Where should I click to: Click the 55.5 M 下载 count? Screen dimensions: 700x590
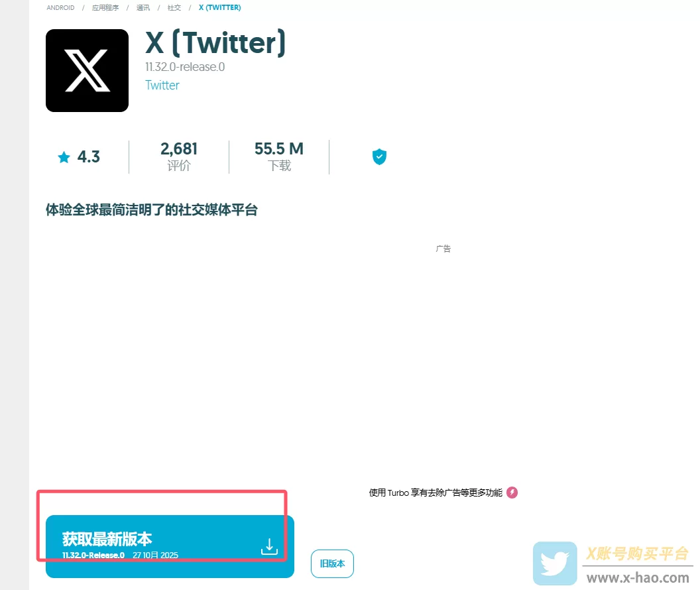pos(279,156)
